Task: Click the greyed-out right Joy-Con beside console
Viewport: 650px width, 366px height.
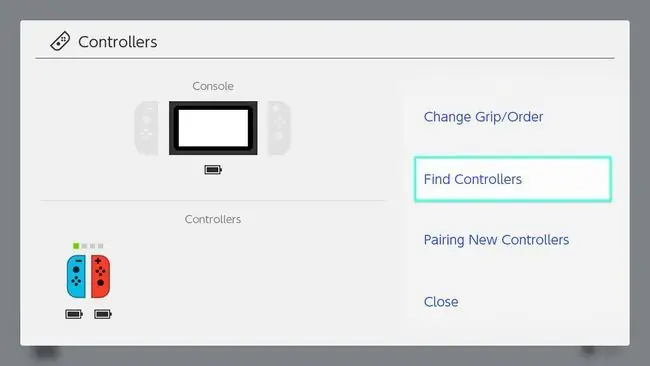Action: pos(279,128)
